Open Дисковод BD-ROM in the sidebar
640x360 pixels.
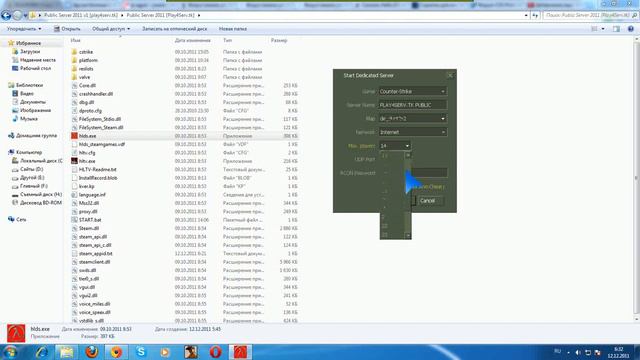tap(41, 203)
